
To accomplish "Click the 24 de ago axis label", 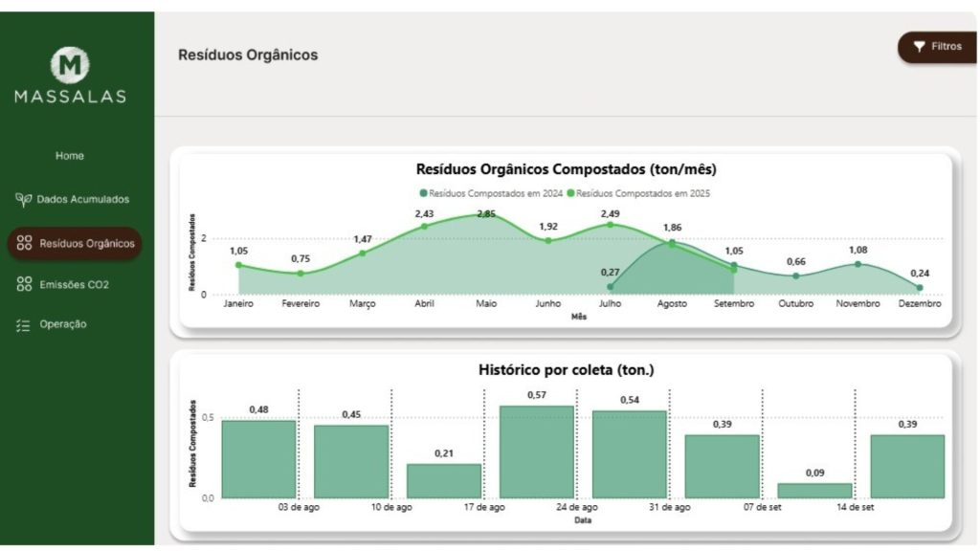I will click(577, 507).
